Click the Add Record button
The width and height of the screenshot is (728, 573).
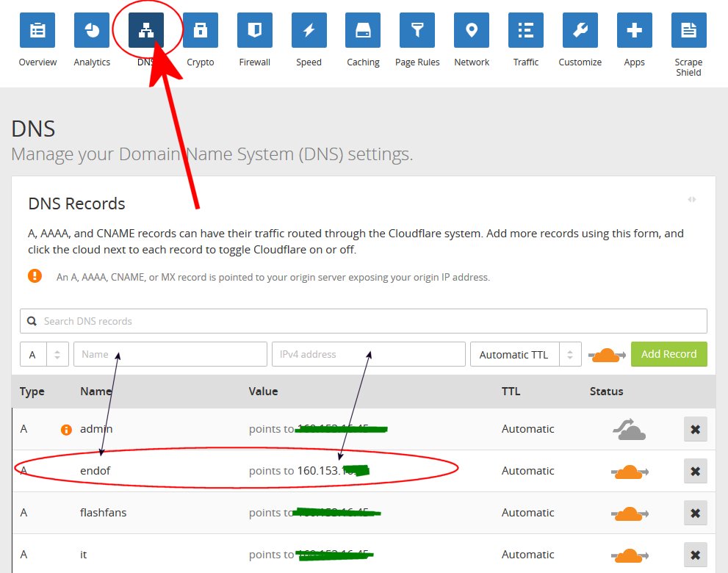668,354
